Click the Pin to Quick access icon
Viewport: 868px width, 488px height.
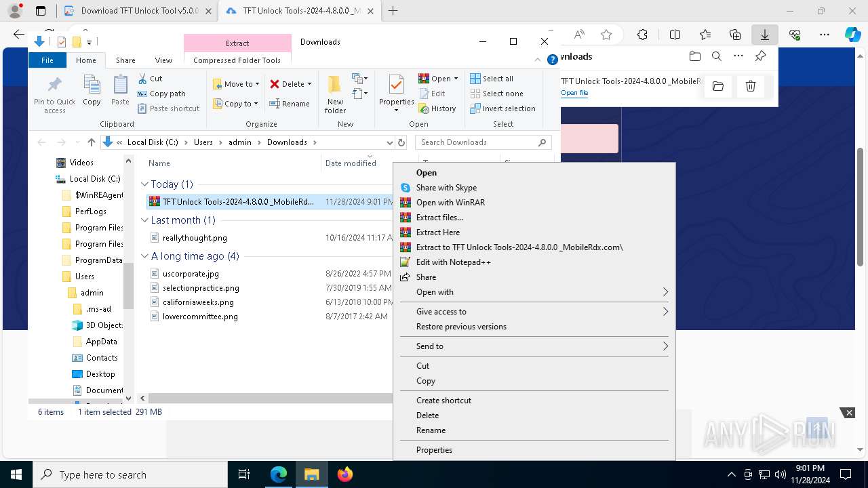coord(54,85)
